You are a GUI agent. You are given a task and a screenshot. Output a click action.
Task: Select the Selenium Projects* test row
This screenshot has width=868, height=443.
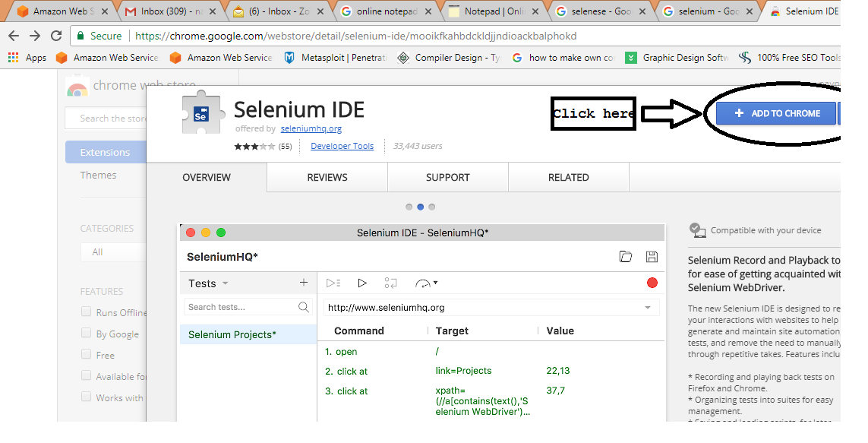coord(248,334)
